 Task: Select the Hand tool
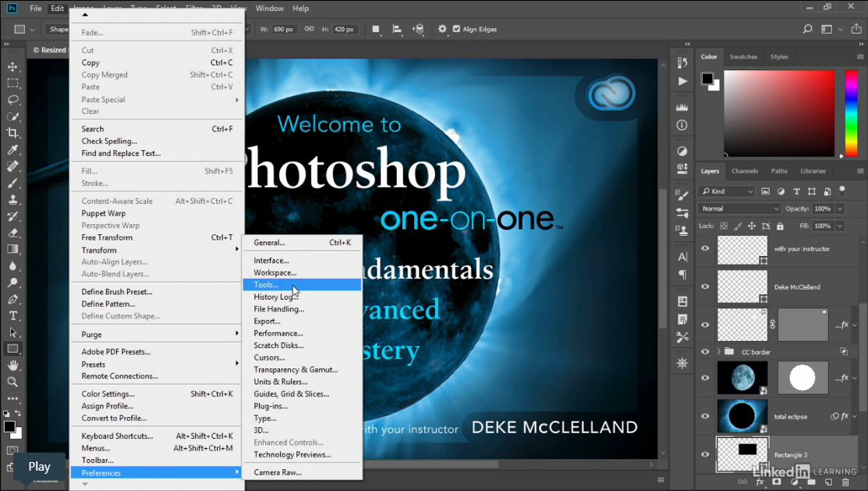pyautogui.click(x=12, y=365)
